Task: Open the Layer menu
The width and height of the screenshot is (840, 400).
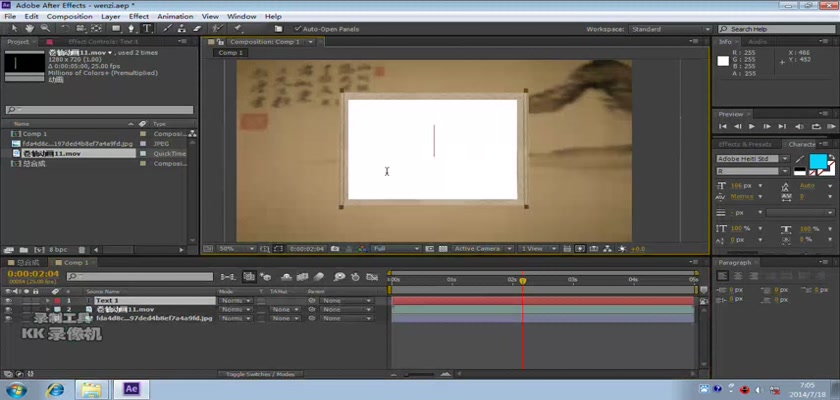Action: (x=110, y=17)
